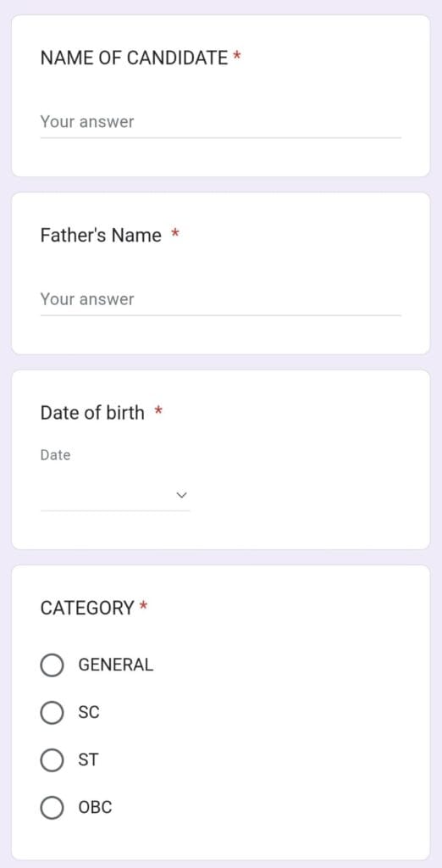The width and height of the screenshot is (442, 868).
Task: Click the small Date sublabel
Action: [x=55, y=455]
